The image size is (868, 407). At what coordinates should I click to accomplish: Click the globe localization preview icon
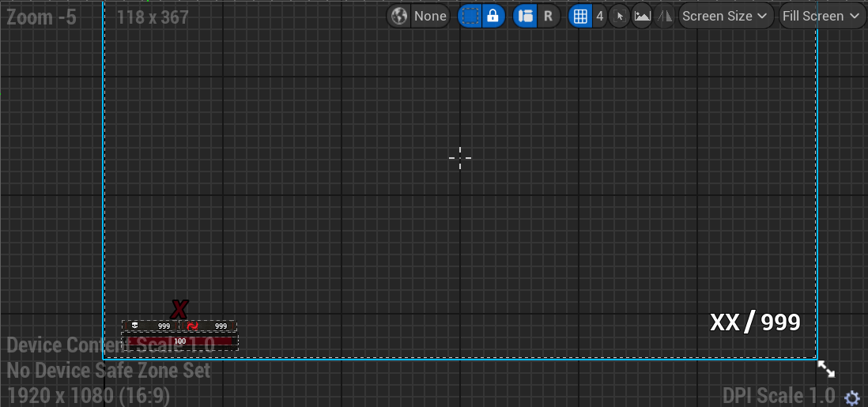tap(399, 16)
